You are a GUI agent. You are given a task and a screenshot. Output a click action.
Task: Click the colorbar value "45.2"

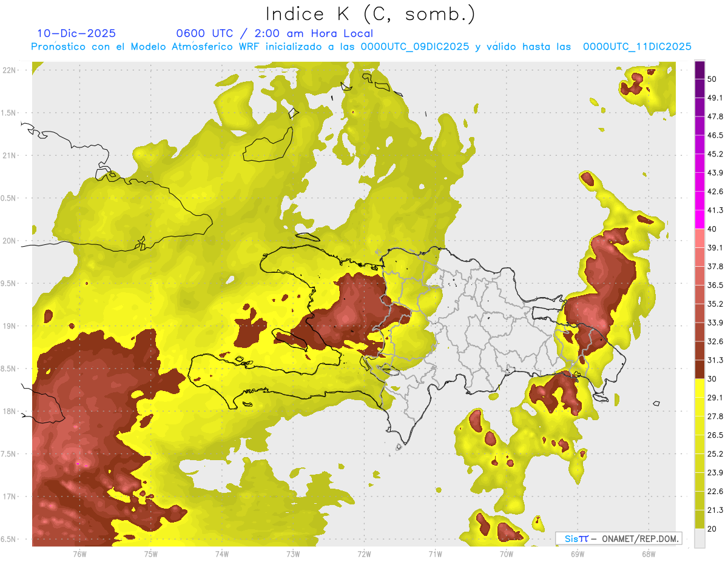pos(715,154)
